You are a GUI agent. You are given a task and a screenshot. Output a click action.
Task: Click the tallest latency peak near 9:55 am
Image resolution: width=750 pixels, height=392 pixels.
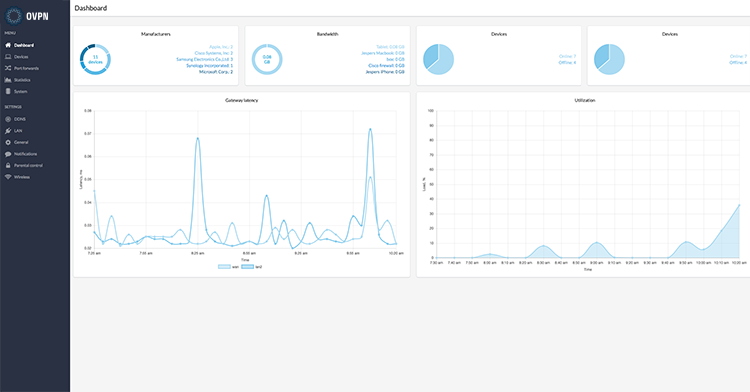point(370,129)
